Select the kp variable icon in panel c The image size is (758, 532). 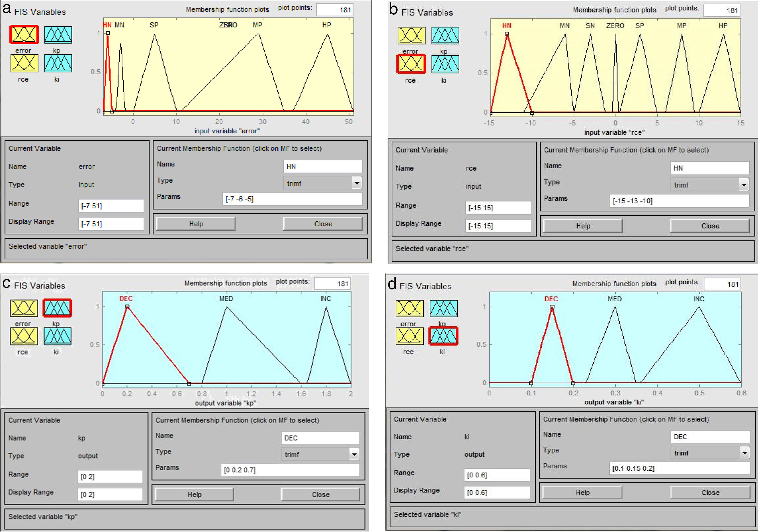pyautogui.click(x=57, y=308)
